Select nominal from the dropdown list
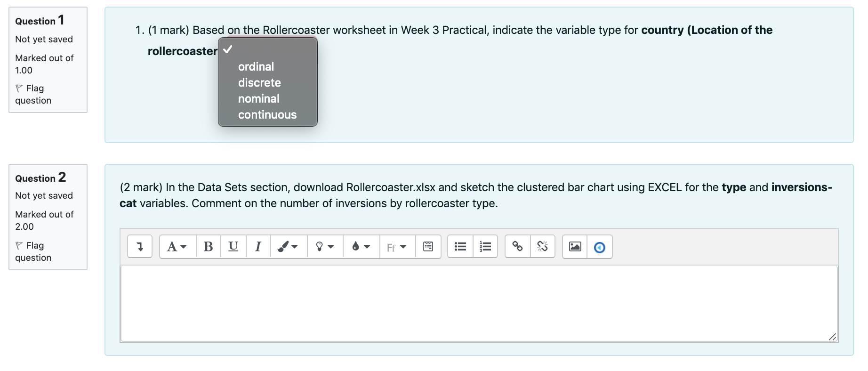This screenshot has height=371, width=868. click(267, 98)
